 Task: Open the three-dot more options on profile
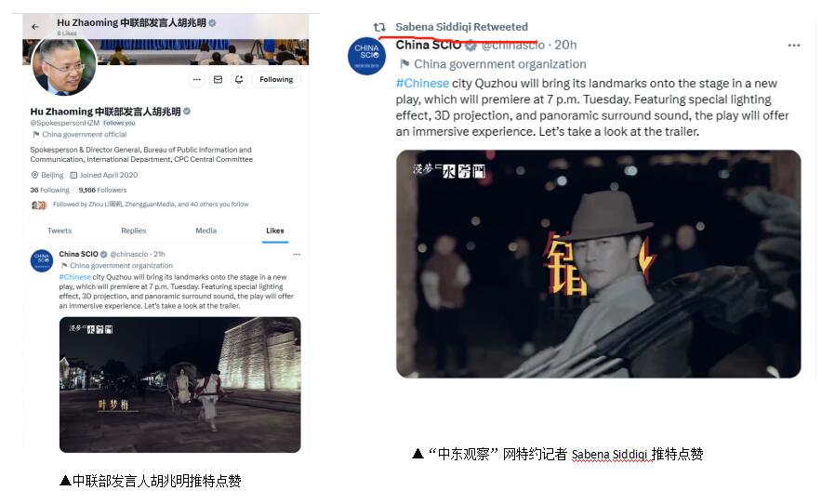pos(196,79)
